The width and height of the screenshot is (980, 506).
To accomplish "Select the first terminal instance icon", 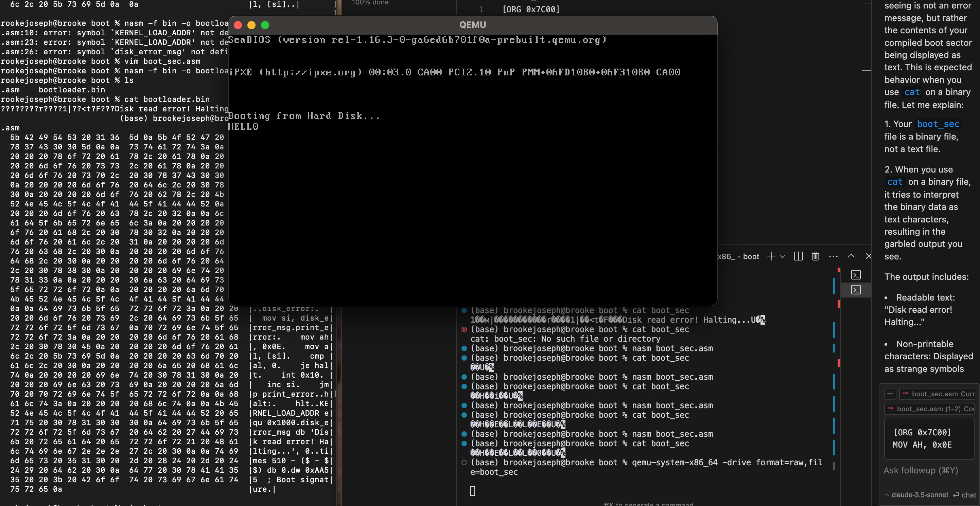I will 856,275.
